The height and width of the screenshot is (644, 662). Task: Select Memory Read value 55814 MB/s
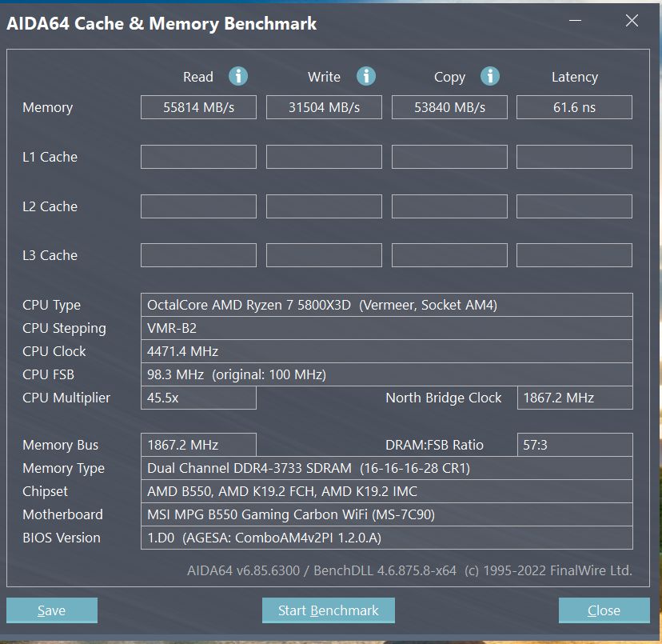(198, 107)
